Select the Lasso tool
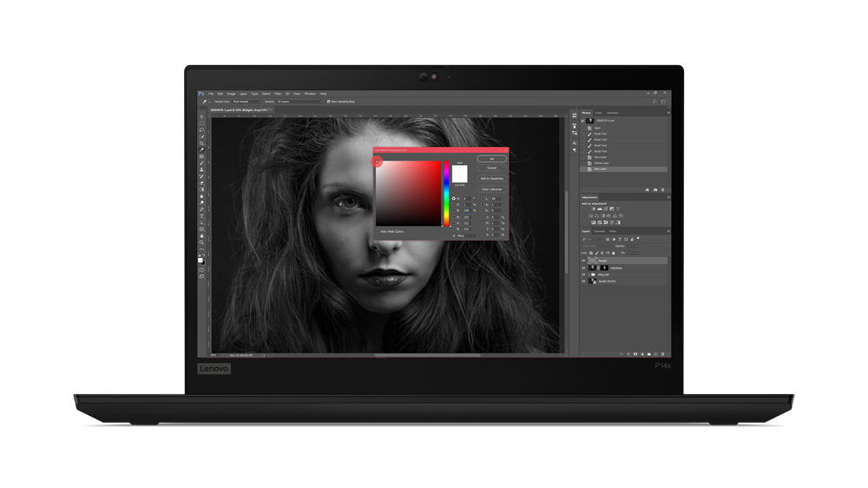This screenshot has height=488, width=868. tap(202, 130)
